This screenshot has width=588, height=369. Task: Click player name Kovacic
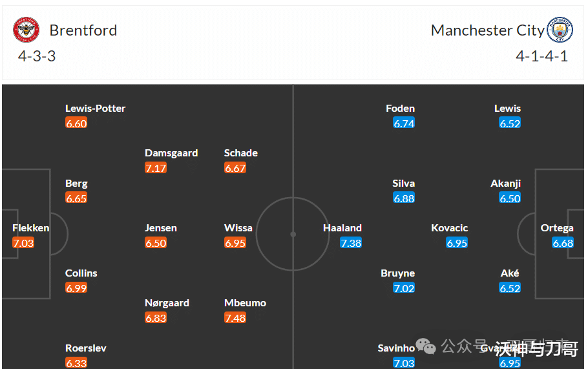click(x=449, y=228)
